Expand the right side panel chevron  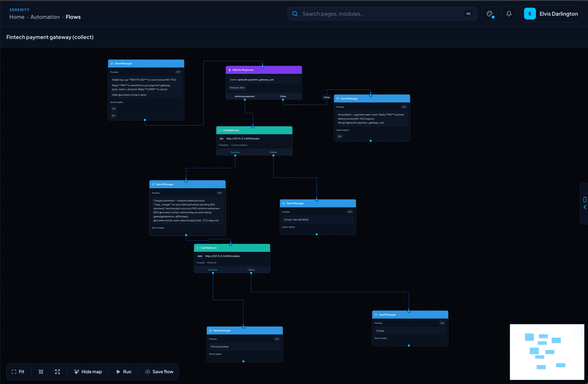[x=584, y=207]
